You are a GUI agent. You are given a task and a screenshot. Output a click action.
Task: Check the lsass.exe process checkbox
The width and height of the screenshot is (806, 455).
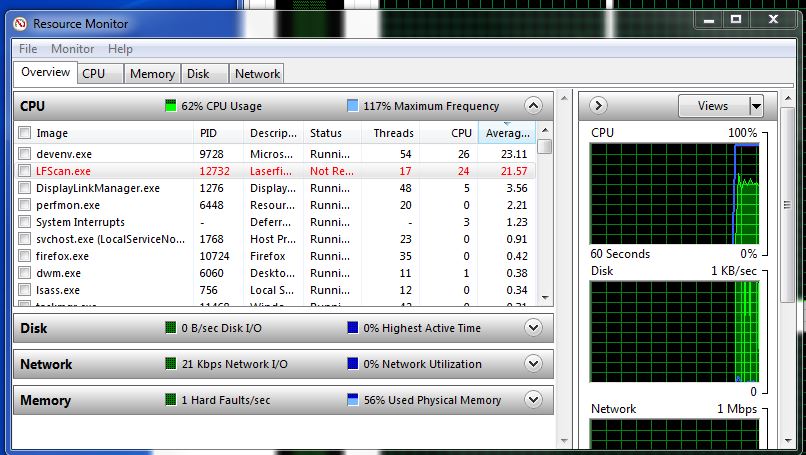point(24,289)
